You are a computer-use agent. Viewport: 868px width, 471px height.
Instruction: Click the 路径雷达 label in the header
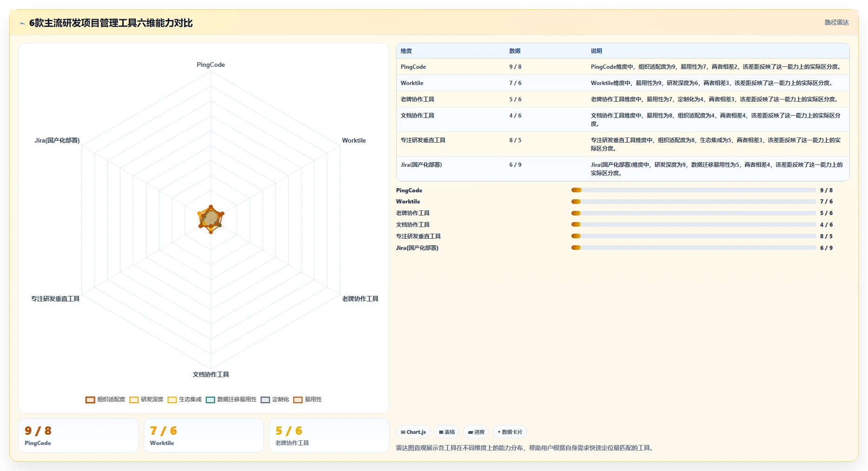click(x=836, y=22)
